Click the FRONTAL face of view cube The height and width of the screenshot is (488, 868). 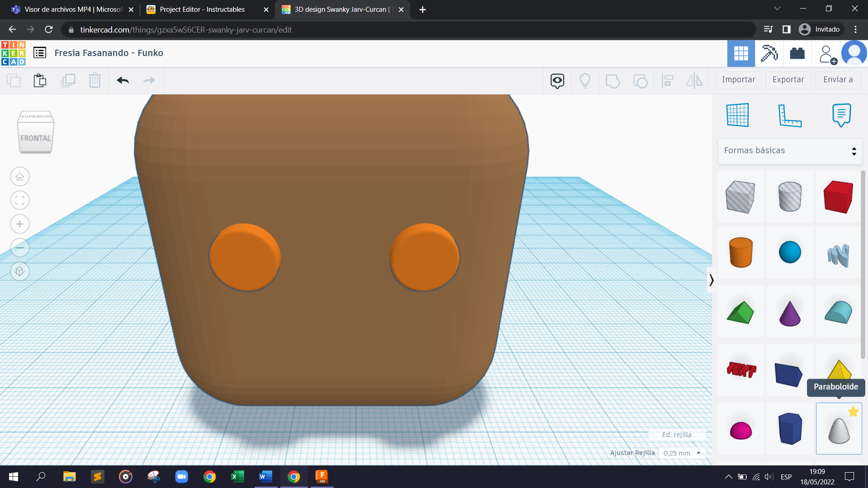pos(35,138)
